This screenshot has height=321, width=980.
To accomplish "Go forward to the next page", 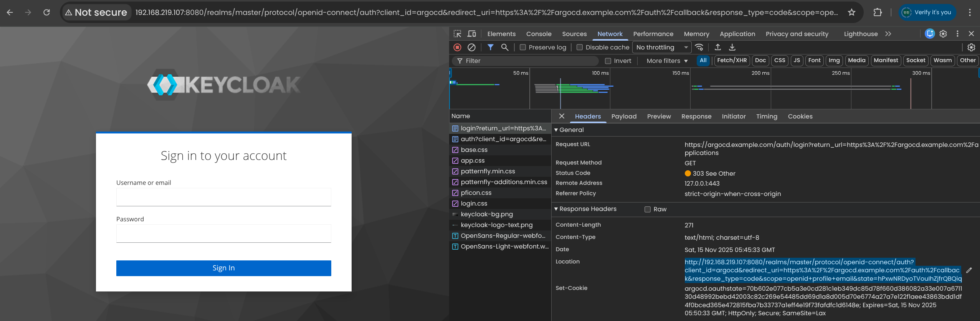I will pos(28,12).
